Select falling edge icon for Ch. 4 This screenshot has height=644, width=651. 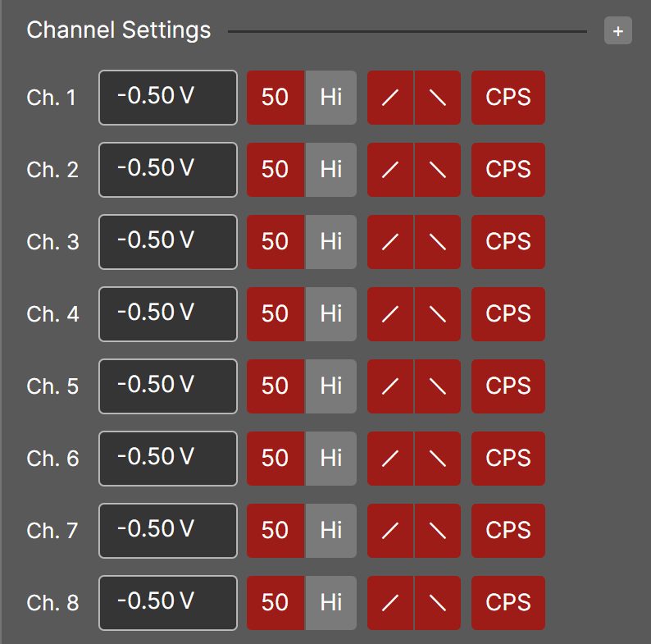tap(438, 314)
